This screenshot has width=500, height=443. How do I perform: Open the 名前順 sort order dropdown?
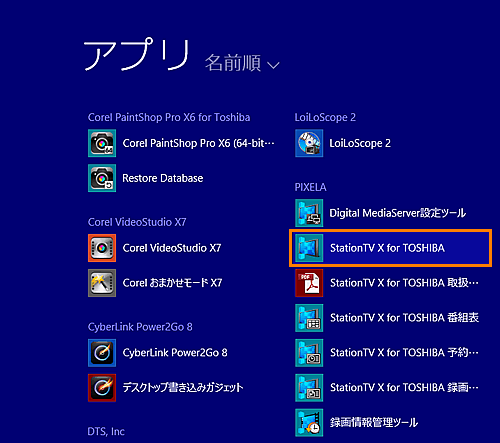pos(242,63)
